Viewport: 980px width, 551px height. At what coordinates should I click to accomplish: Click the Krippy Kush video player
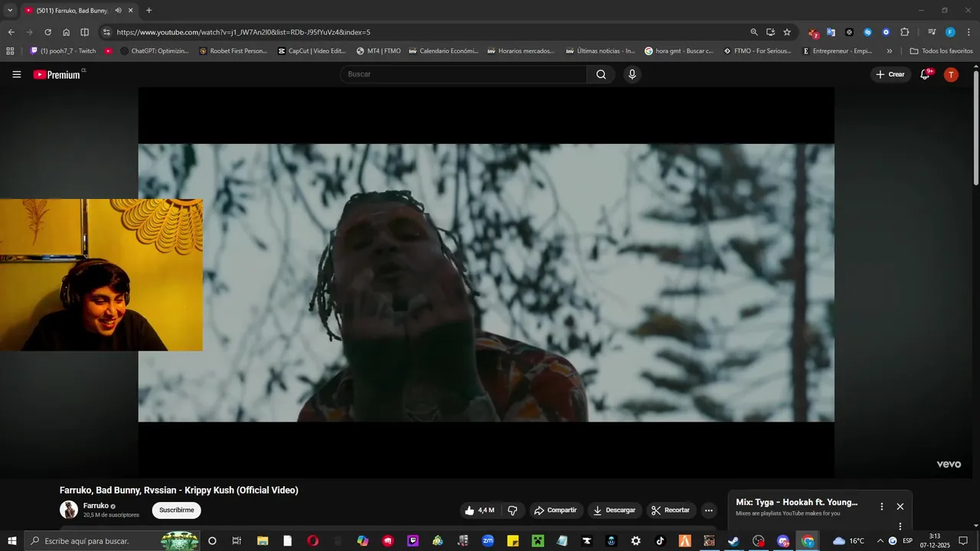[486, 282]
